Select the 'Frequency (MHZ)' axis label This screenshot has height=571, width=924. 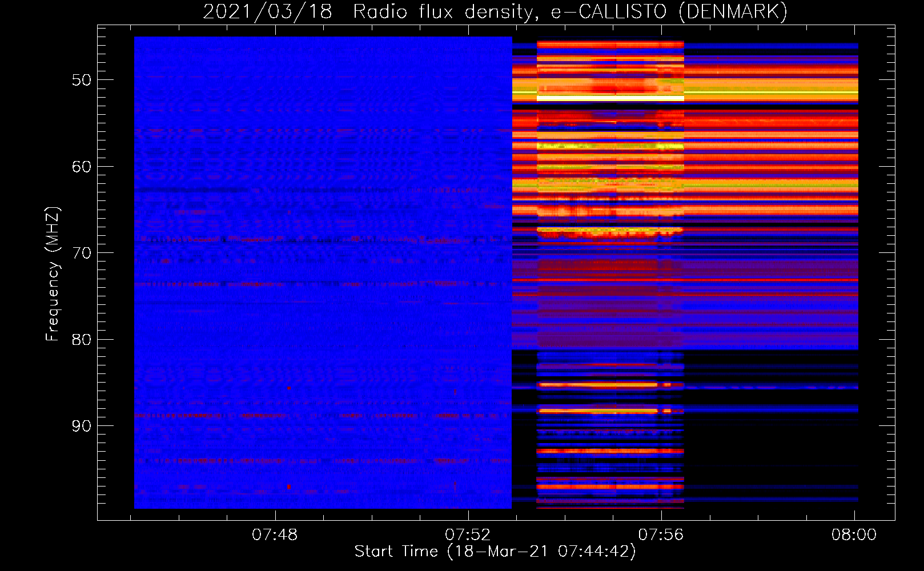[x=53, y=274]
